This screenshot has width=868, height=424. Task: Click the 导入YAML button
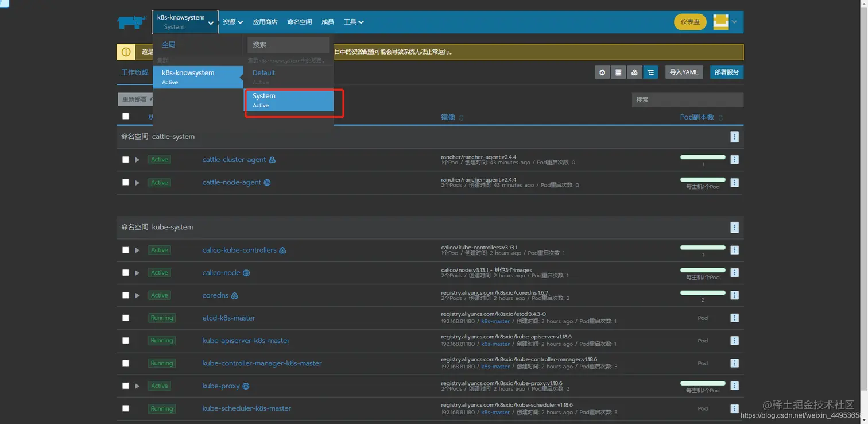[684, 72]
